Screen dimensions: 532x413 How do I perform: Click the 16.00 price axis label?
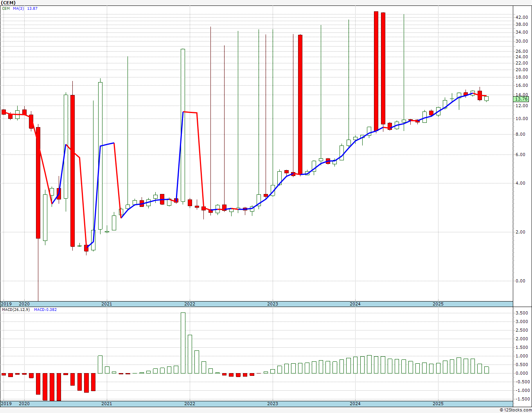click(522, 85)
